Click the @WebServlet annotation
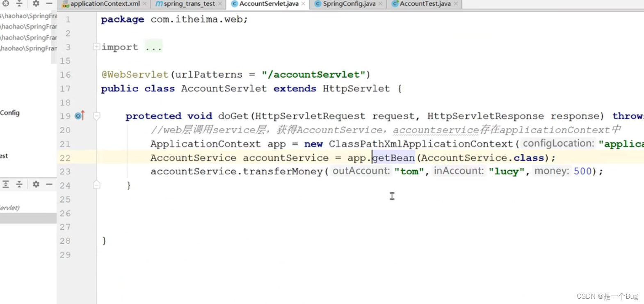Viewport: 644px width, 304px height. tap(135, 75)
